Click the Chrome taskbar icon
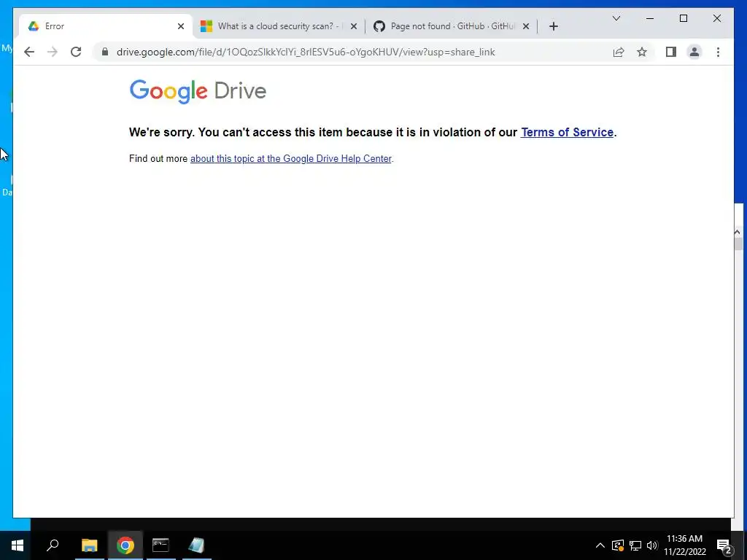The height and width of the screenshot is (560, 747). point(125,545)
